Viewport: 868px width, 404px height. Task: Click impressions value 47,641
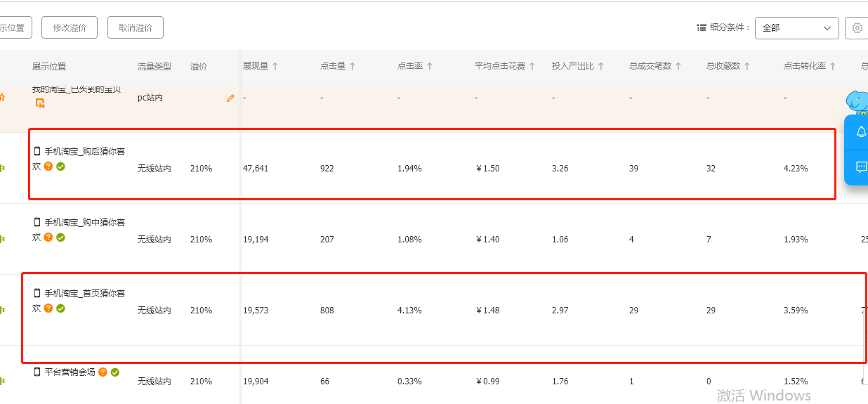tap(256, 169)
